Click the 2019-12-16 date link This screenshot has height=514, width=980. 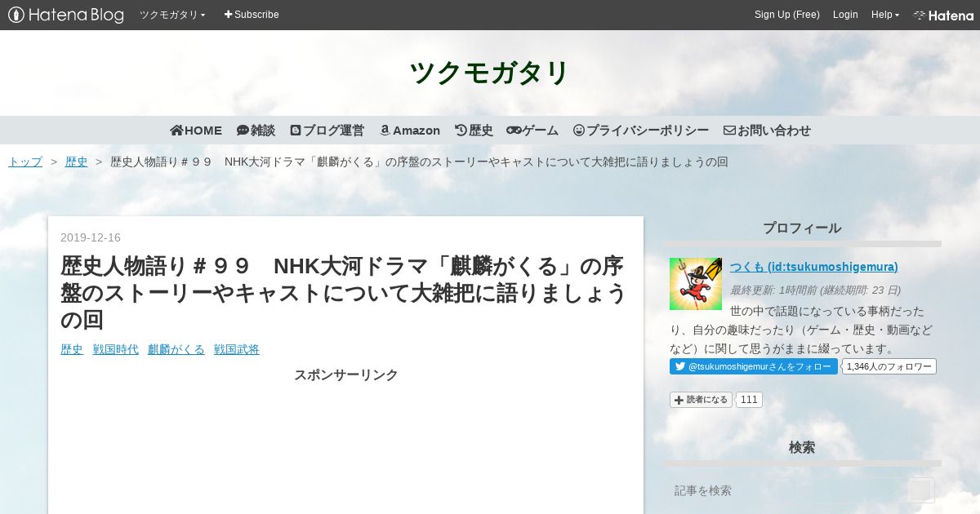tap(91, 238)
